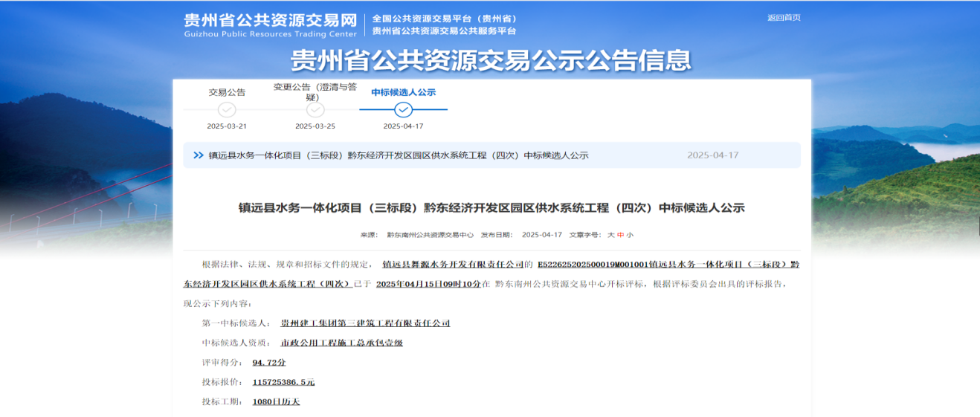Image resolution: width=980 pixels, height=417 pixels.
Task: Open the announcement row dated 2025-04-17
Action: tap(398, 155)
